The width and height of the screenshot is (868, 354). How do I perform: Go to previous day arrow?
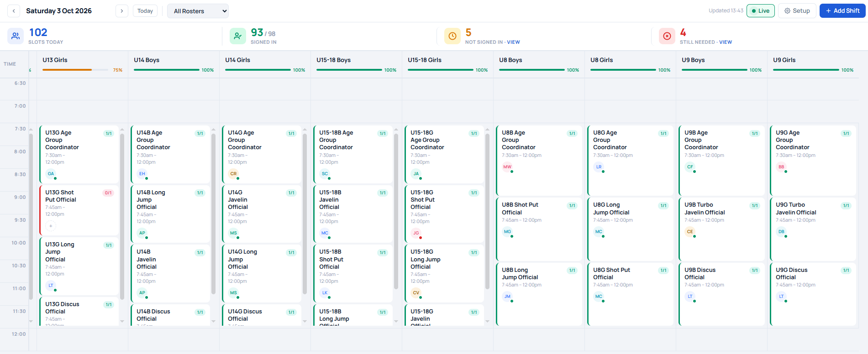click(x=14, y=11)
